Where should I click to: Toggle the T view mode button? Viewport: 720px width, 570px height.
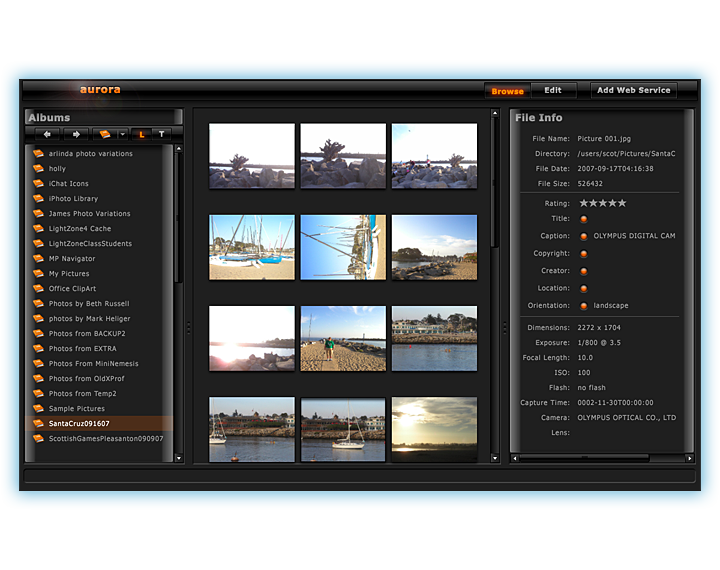[x=161, y=134]
